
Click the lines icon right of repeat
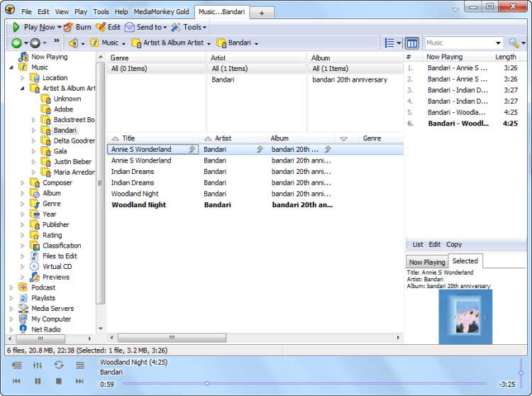coord(80,365)
